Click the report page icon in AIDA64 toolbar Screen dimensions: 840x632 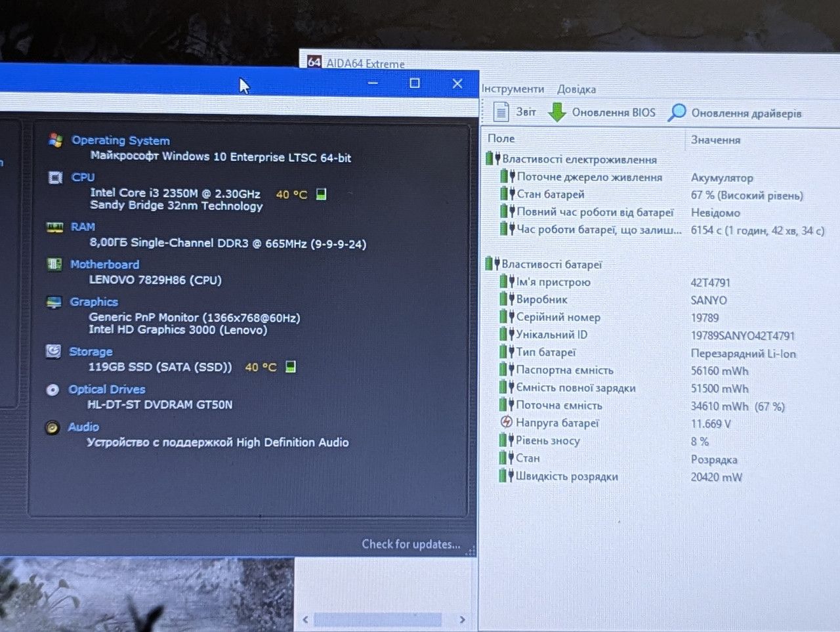pyautogui.click(x=501, y=112)
